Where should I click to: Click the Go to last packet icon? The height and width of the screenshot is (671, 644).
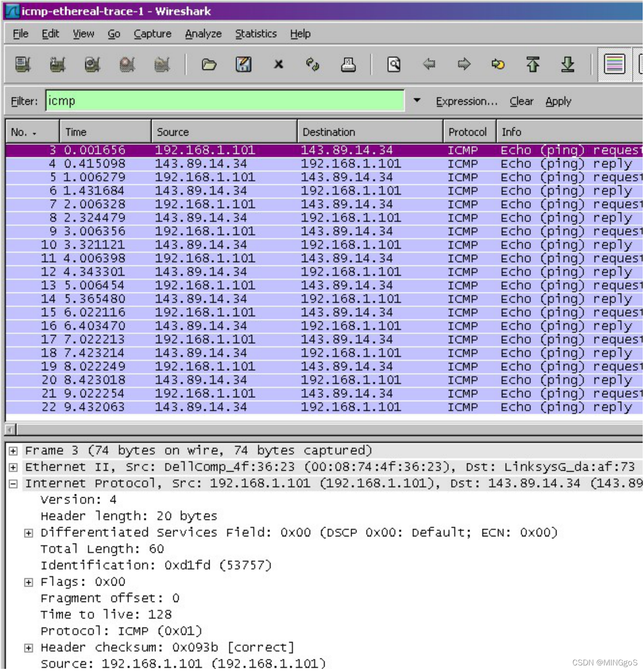click(568, 65)
